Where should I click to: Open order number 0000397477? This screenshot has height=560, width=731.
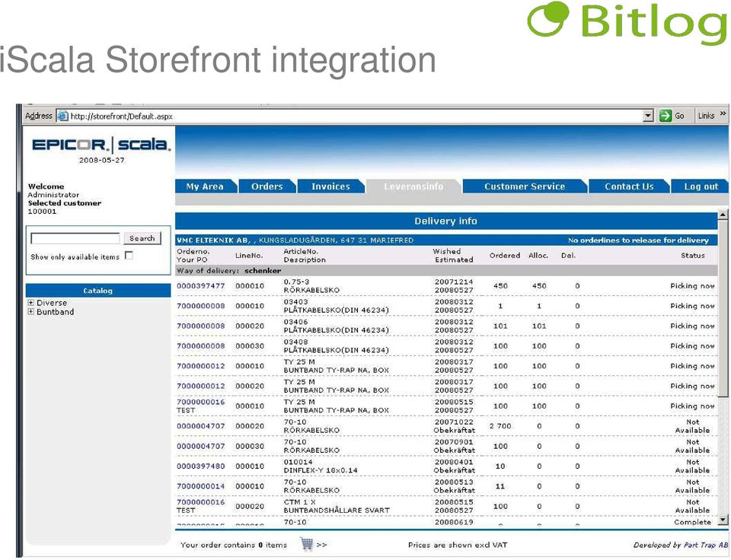(x=200, y=286)
